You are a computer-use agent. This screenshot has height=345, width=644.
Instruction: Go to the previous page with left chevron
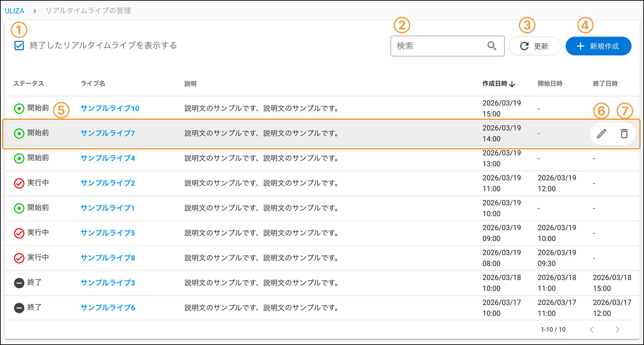(x=592, y=330)
